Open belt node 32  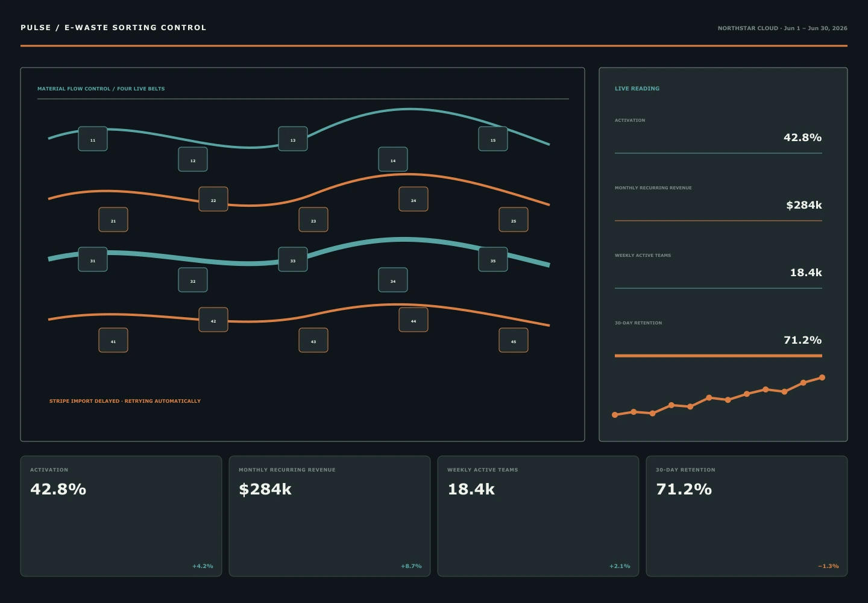(x=193, y=280)
